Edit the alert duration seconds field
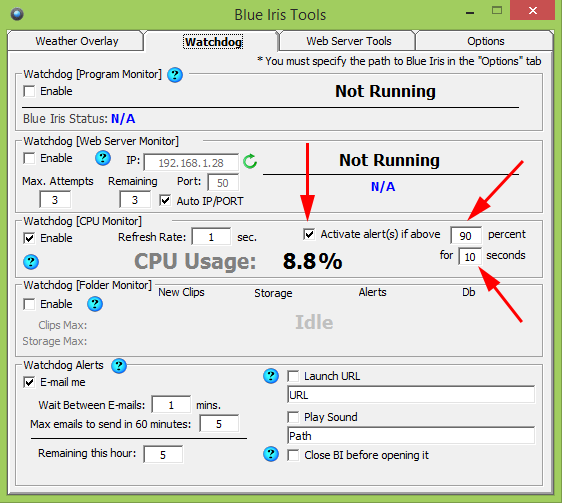562x503 pixels. pyautogui.click(x=470, y=257)
